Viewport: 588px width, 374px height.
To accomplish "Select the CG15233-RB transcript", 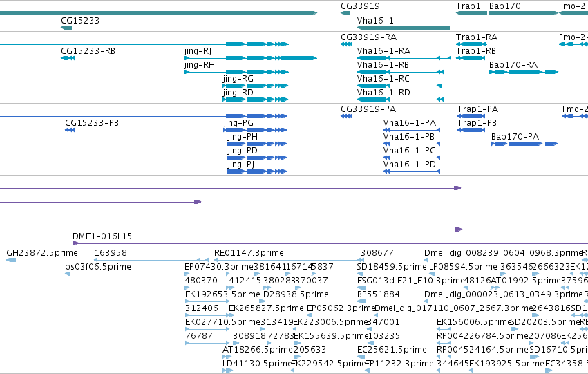I will 68,58.
